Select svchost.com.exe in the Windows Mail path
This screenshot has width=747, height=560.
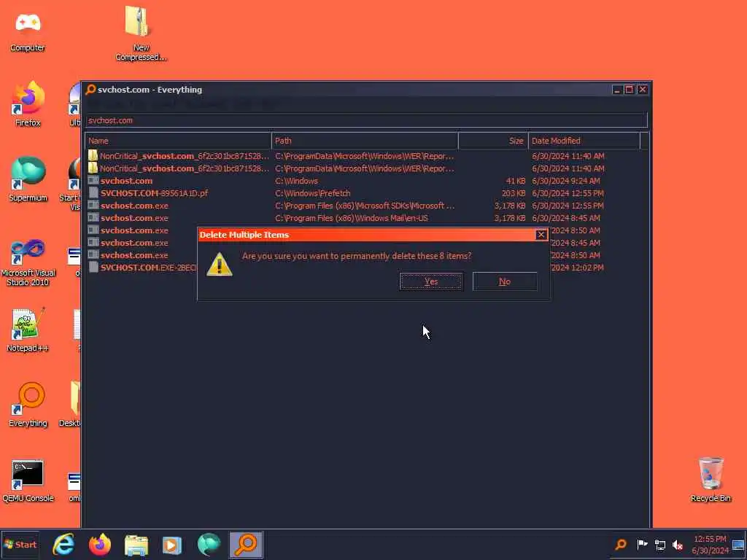(x=134, y=218)
